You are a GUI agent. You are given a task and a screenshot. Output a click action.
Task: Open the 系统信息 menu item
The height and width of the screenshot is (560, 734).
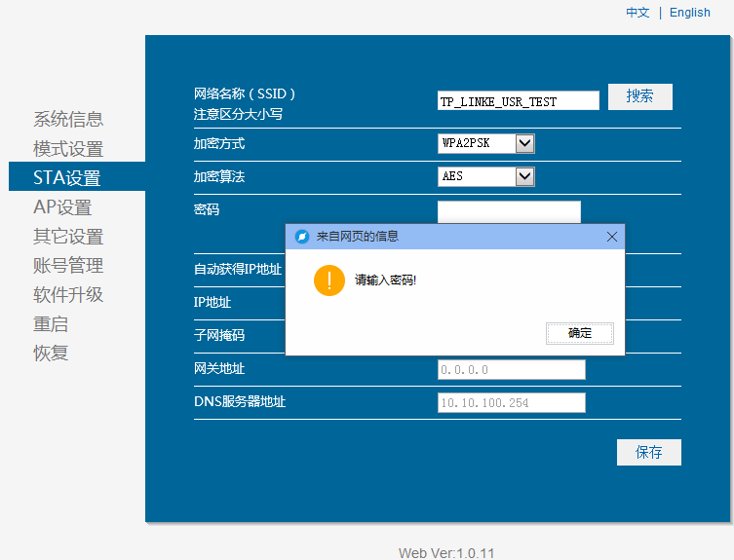[68, 120]
